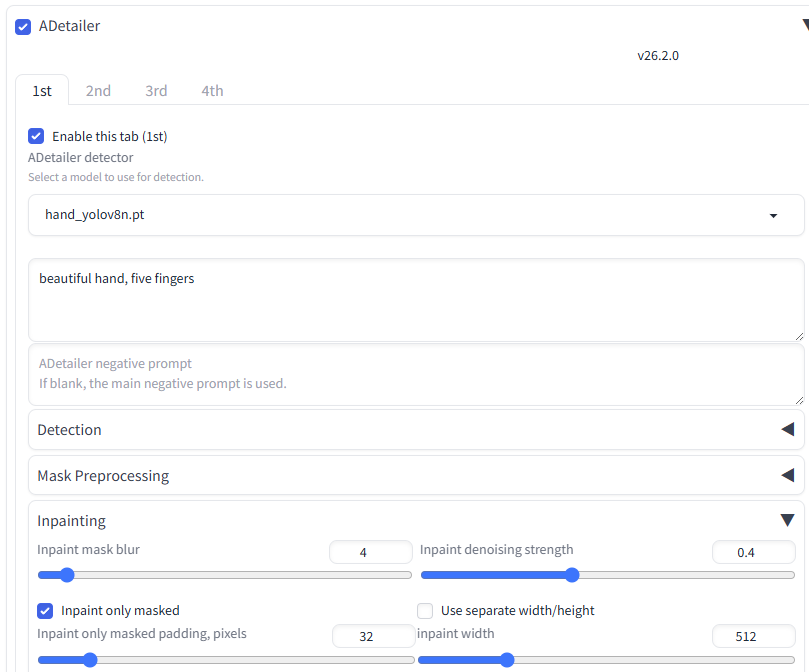Screen dimensions: 809x672
Task: Click the 'ADetailer' title text
Action: coord(69,26)
